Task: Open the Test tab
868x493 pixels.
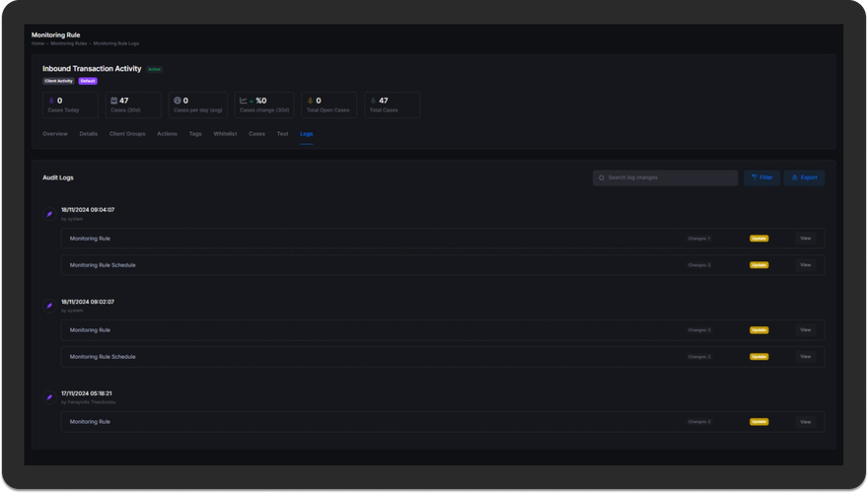Action: pyautogui.click(x=282, y=134)
